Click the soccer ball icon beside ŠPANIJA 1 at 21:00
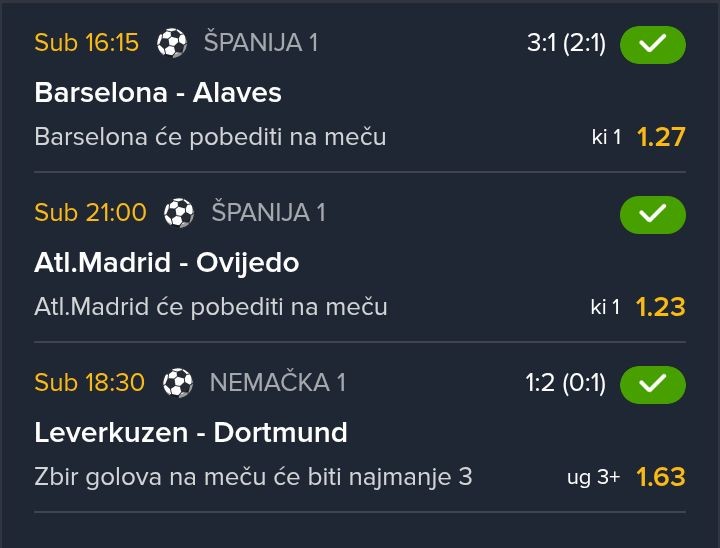Screen dimensions: 720x548 click(x=179, y=213)
